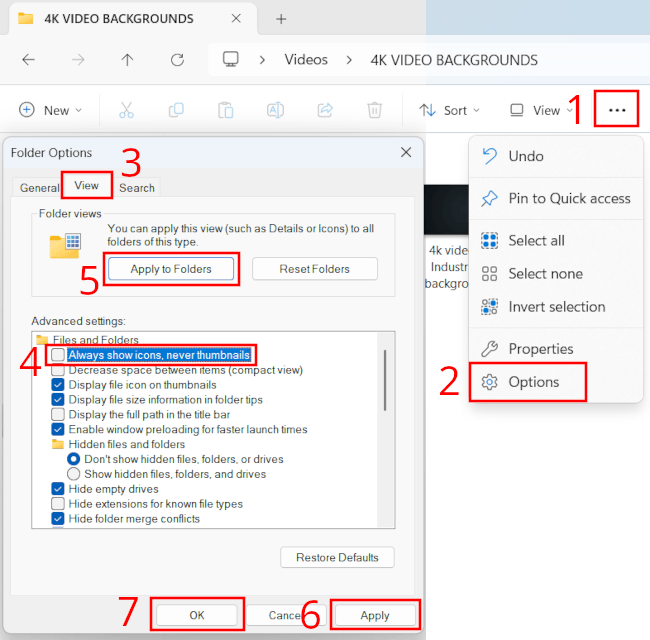
Task: Click Reset Folders button
Action: 315,269
